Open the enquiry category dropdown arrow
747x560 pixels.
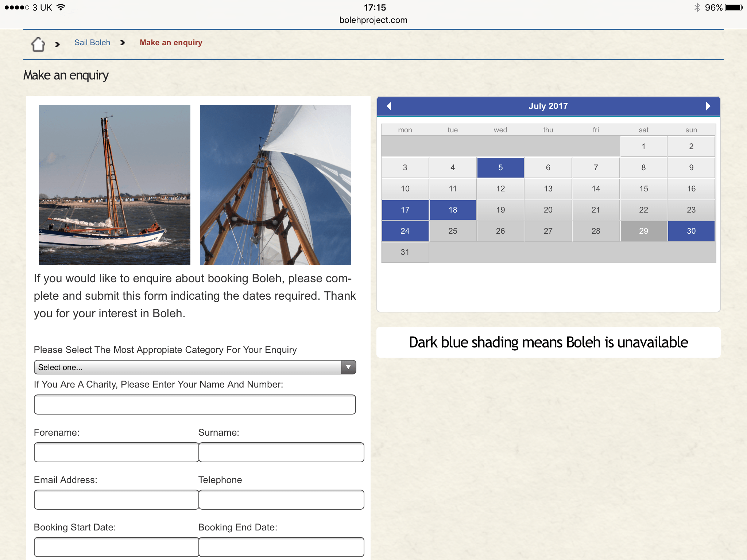(x=348, y=367)
